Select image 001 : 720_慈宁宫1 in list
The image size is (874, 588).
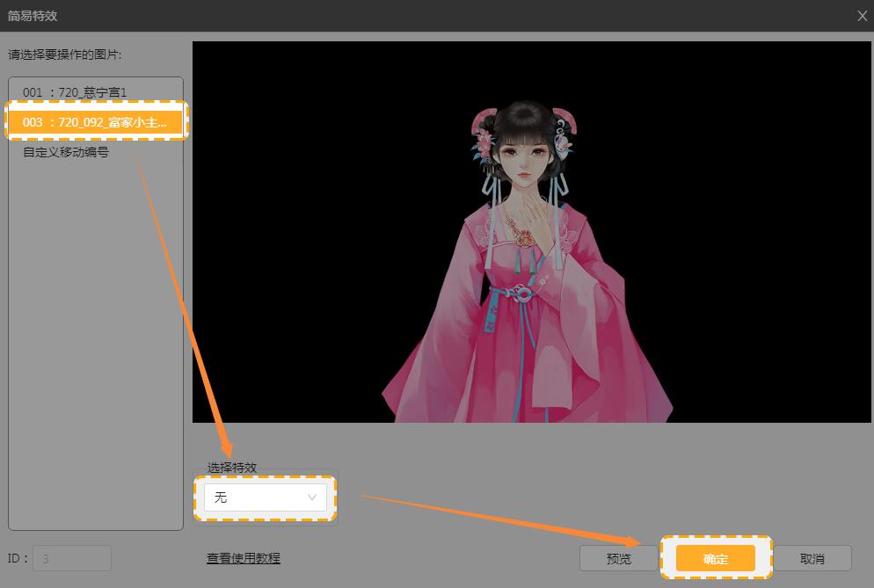coord(75,92)
